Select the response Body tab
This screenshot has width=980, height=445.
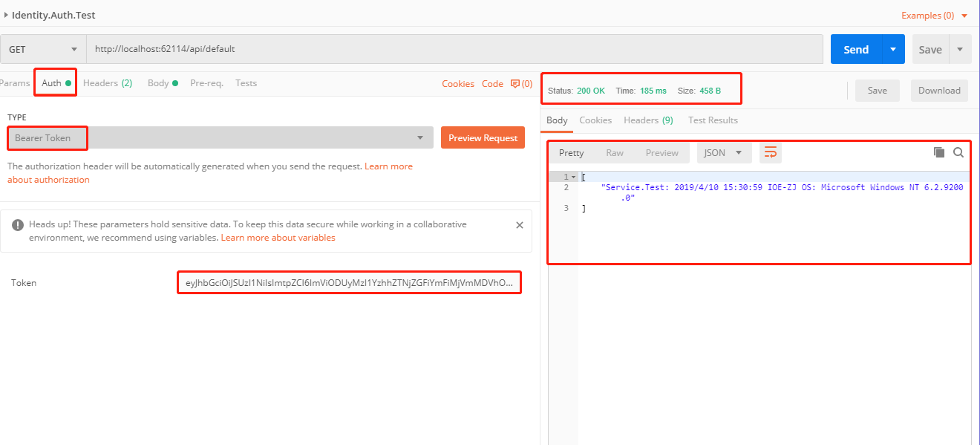click(x=557, y=120)
